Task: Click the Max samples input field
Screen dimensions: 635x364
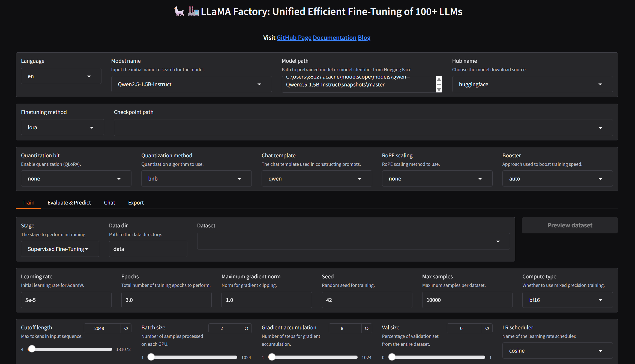Action: [467, 300]
